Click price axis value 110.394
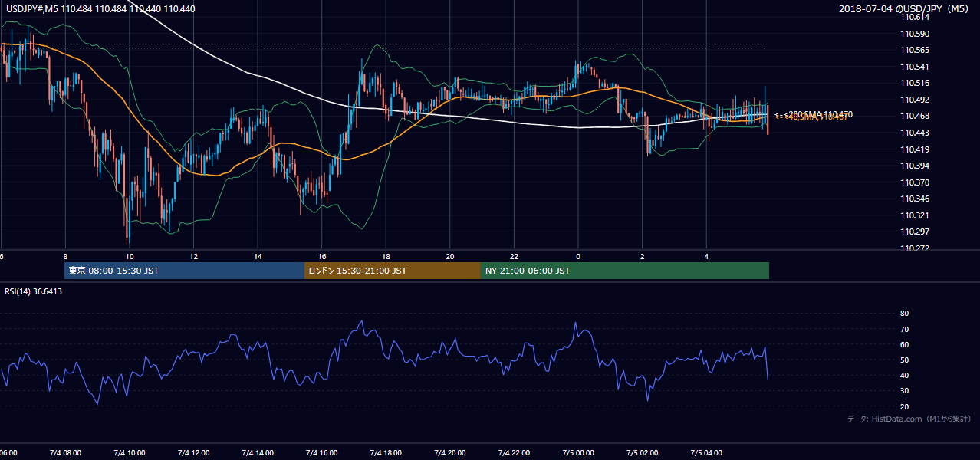Viewport: 980px width, 460px height. 914,166
